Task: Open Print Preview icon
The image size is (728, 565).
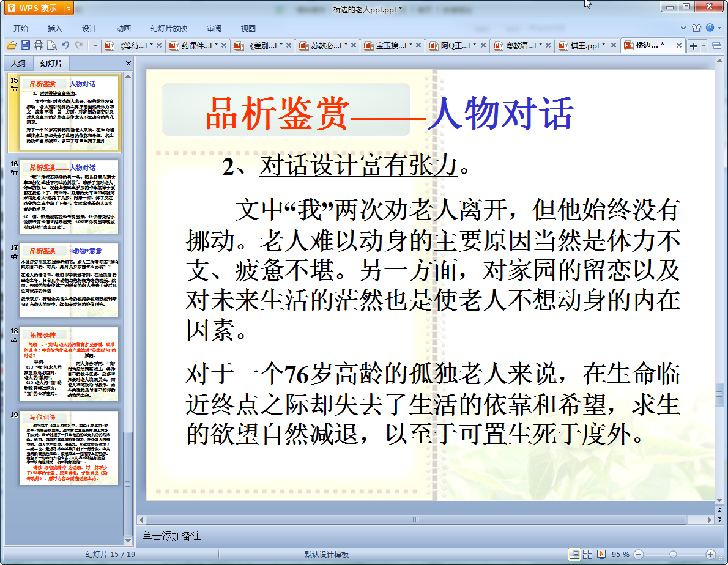Action: pos(52,45)
